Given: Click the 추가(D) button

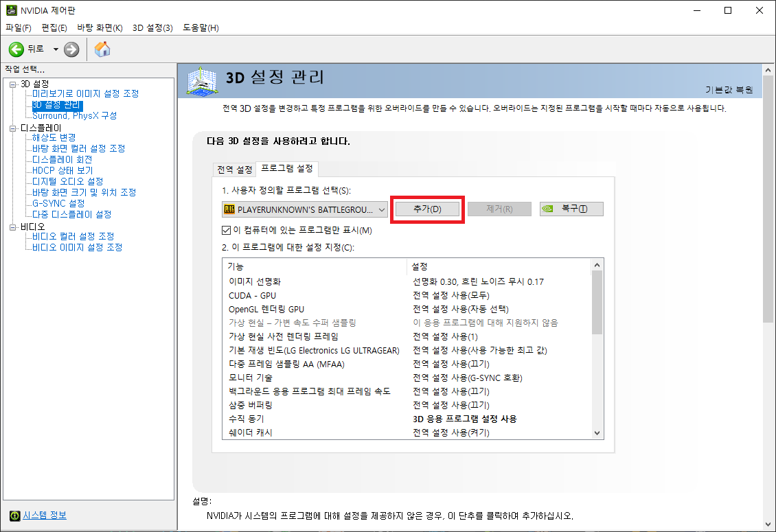Looking at the screenshot, I should (x=427, y=209).
